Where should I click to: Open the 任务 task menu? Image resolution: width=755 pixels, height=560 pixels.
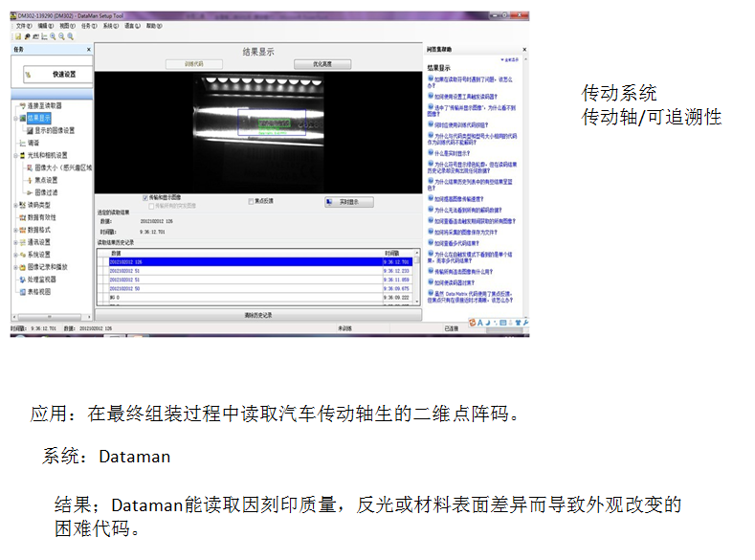click(89, 26)
